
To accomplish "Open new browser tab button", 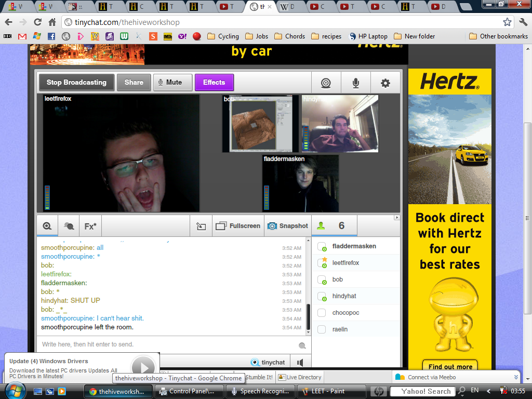I will pyautogui.click(x=465, y=6).
